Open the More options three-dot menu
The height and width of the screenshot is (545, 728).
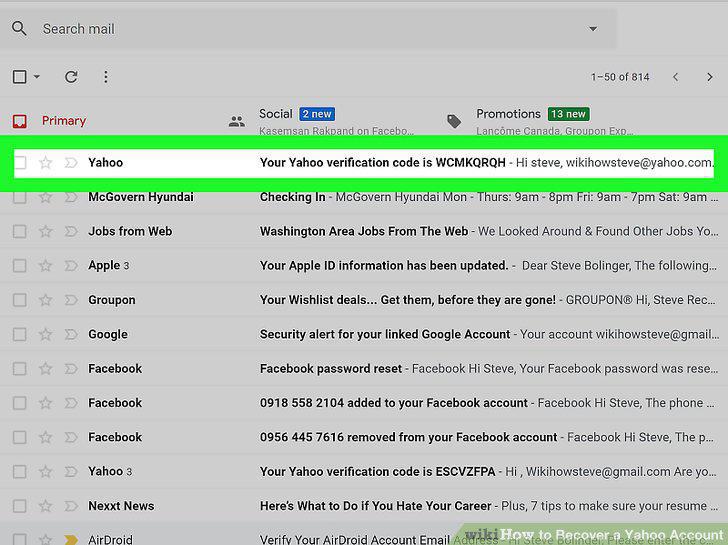(x=106, y=77)
